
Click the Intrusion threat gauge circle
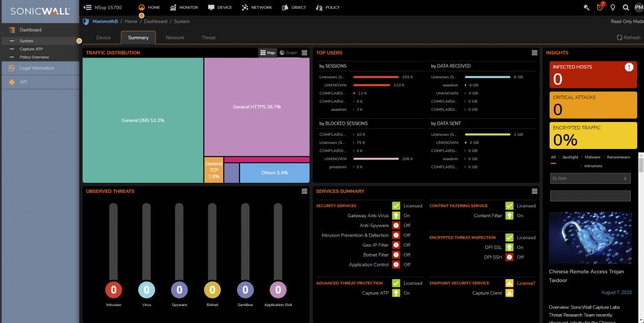pyautogui.click(x=113, y=290)
